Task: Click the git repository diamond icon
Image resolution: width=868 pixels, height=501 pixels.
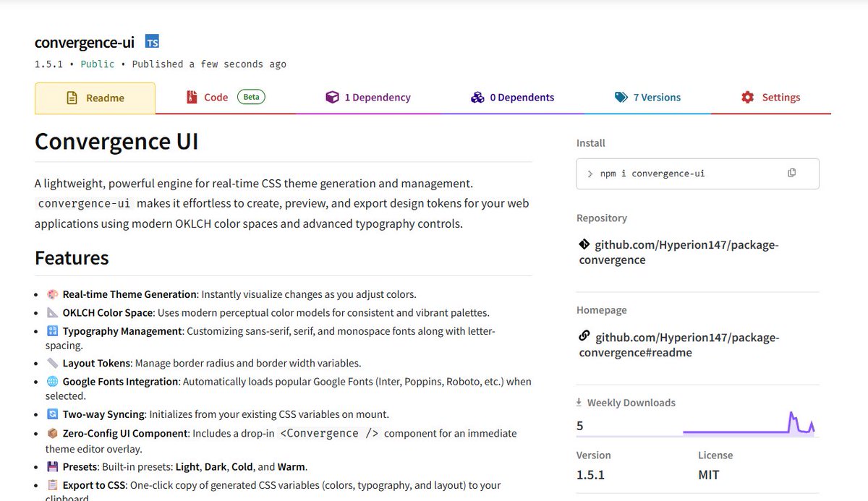Action: (x=584, y=244)
